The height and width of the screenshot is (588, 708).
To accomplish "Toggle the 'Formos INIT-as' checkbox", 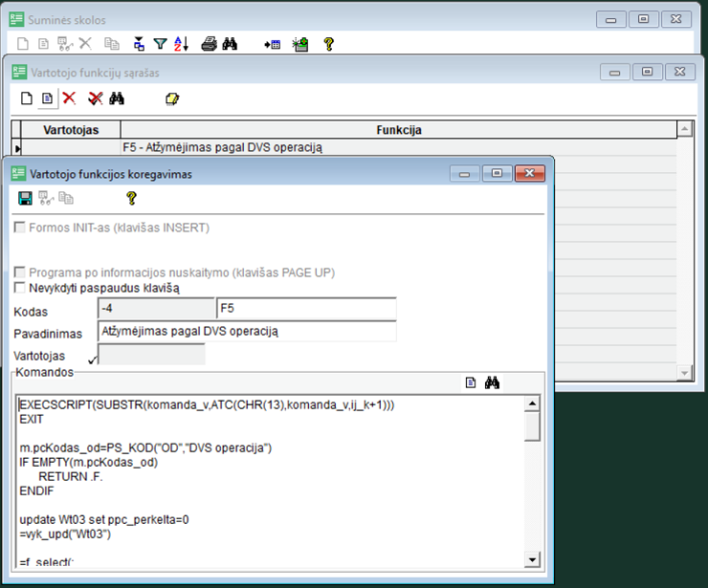I will (x=20, y=228).
